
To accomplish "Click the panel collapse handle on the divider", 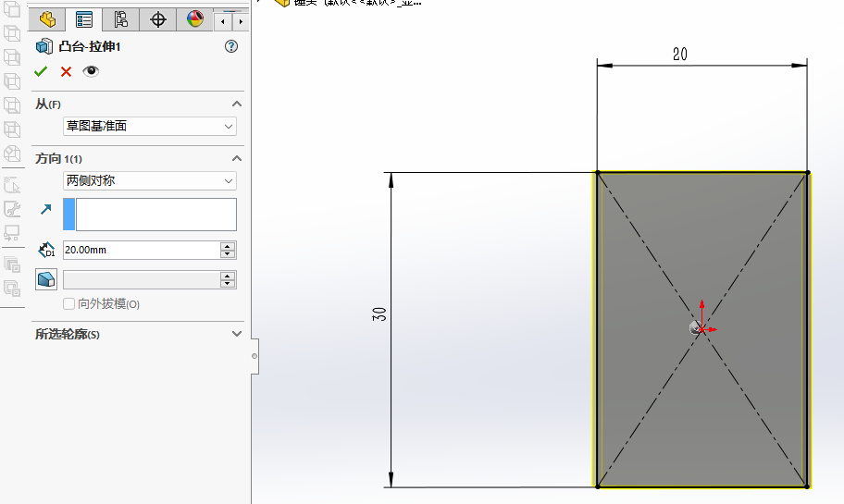I will (x=254, y=356).
